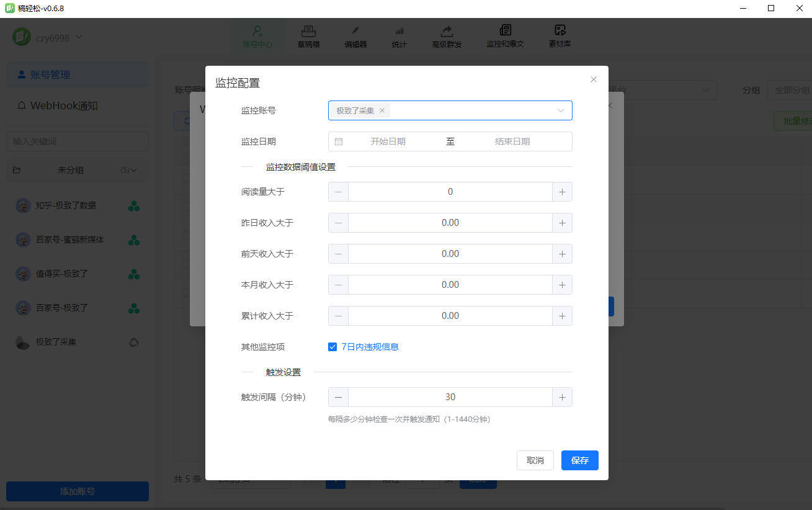Viewport: 812px width, 510px height.
Task: Open the 监控和爆文 toolbar icon
Action: [x=505, y=37]
